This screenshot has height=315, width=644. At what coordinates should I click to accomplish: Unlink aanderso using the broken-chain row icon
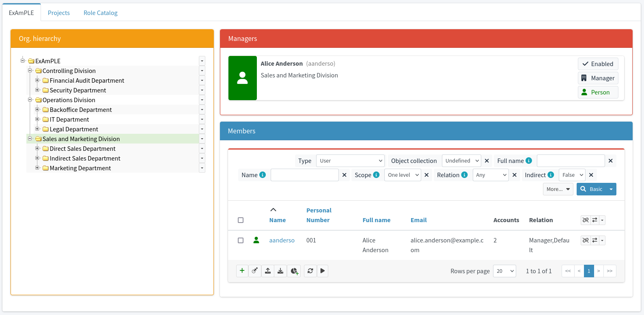586,240
